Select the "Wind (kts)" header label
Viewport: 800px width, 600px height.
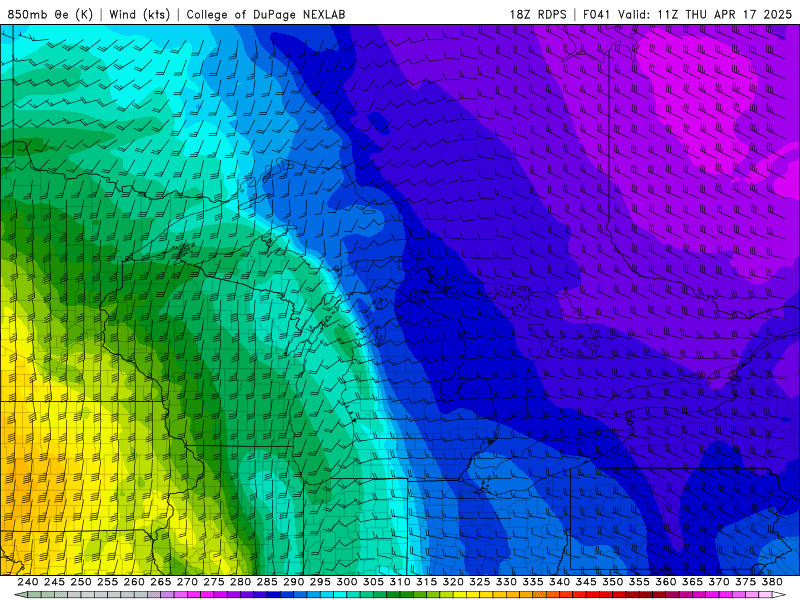click(x=139, y=14)
